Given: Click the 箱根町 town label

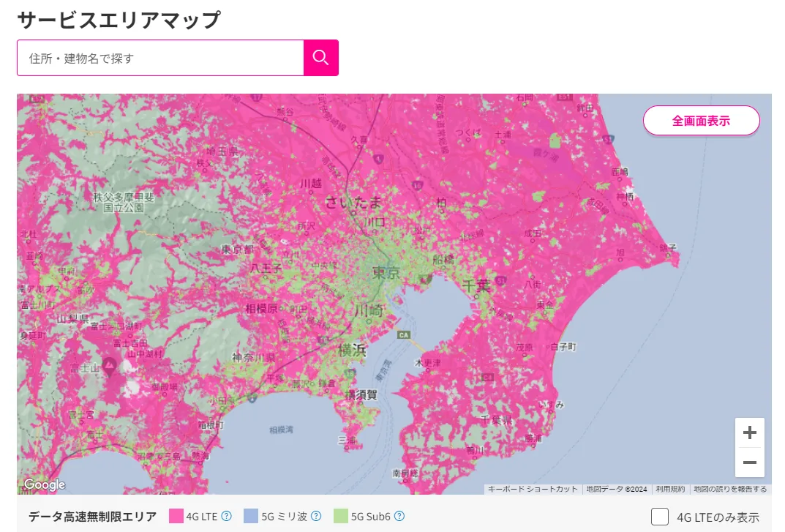Looking at the screenshot, I should click(211, 425).
